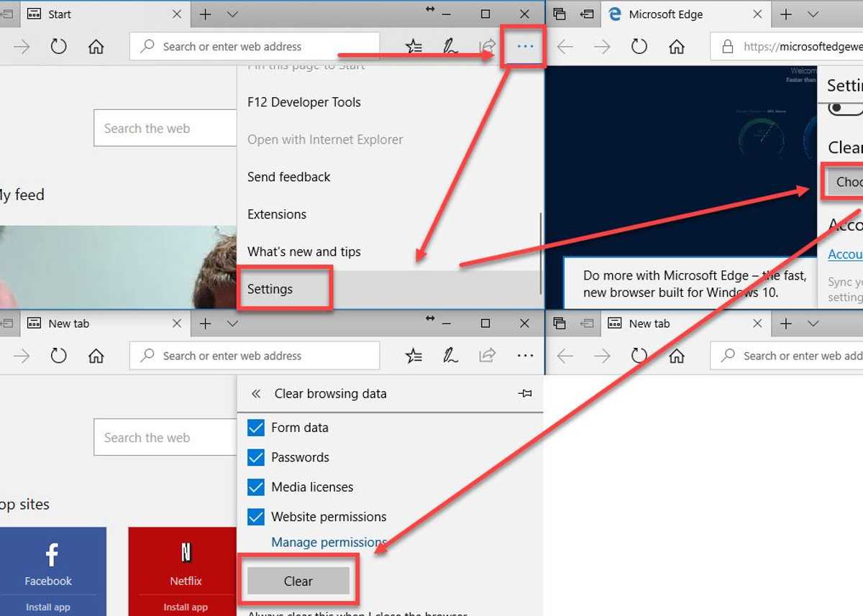
Task: Click the Home icon in the Microsoft Edge window
Action: click(676, 47)
